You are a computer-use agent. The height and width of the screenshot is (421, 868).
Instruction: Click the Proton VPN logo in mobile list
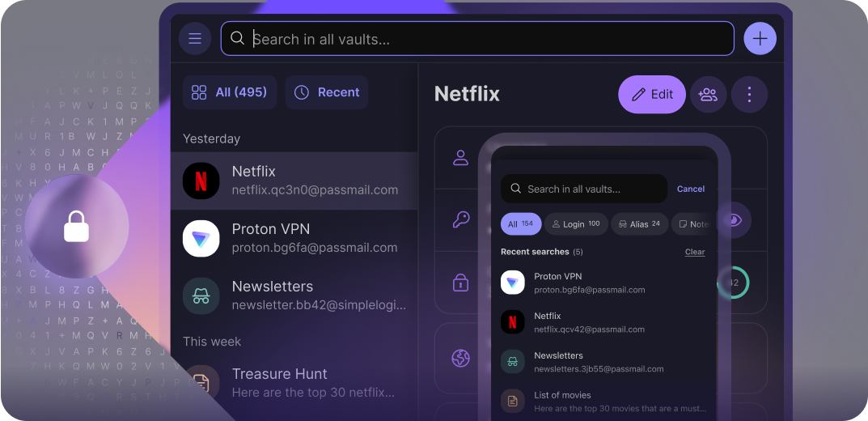click(x=513, y=283)
